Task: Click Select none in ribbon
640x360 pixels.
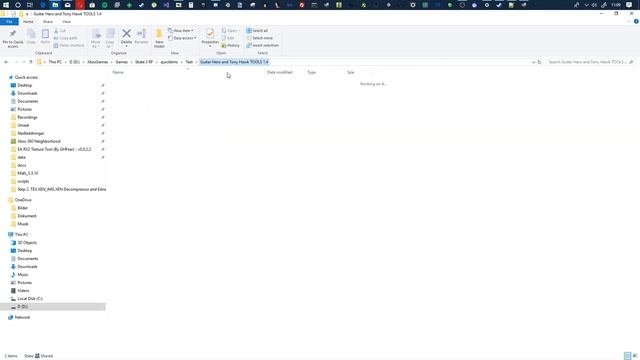Action: [x=260, y=38]
